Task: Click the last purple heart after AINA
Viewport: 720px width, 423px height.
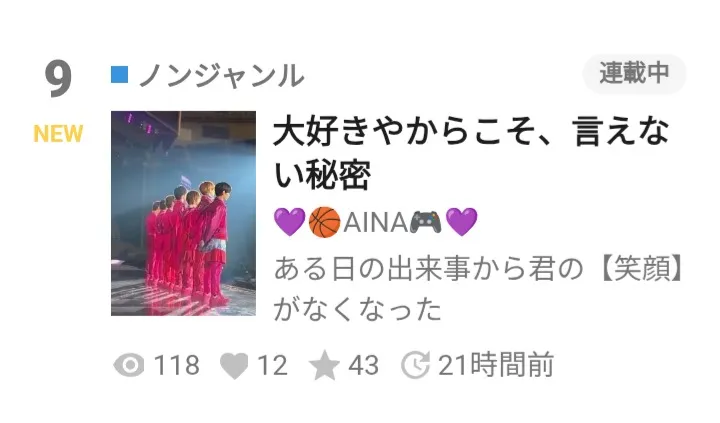Action: pos(461,222)
